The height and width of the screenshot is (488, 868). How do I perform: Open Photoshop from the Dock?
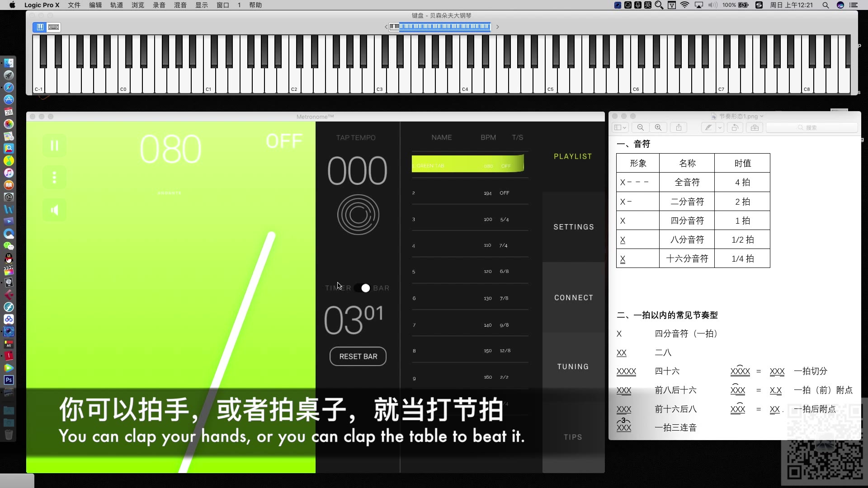(x=9, y=380)
